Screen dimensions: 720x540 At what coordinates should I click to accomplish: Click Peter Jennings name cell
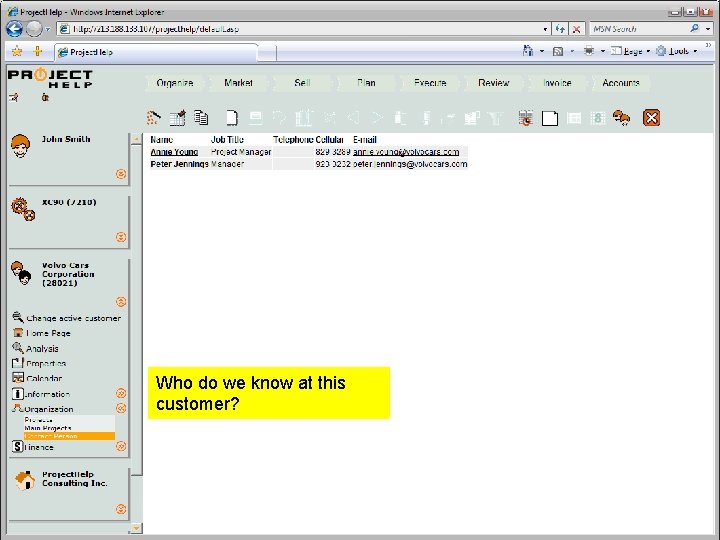[179, 164]
